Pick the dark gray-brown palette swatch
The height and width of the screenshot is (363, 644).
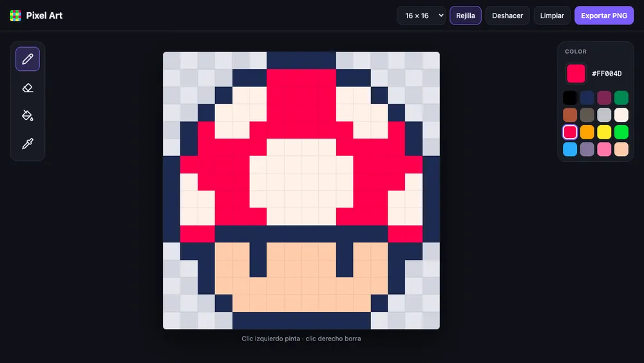[x=587, y=115]
